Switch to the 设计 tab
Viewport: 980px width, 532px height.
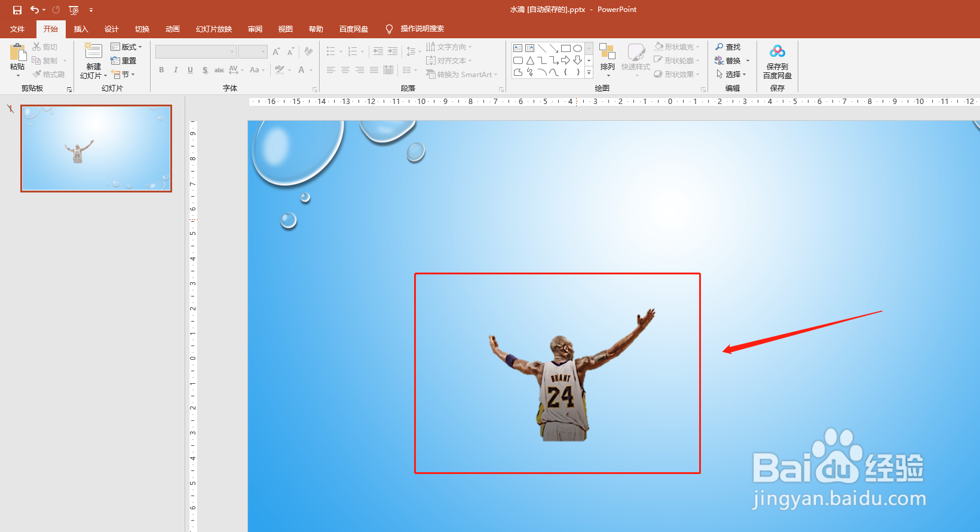click(111, 29)
